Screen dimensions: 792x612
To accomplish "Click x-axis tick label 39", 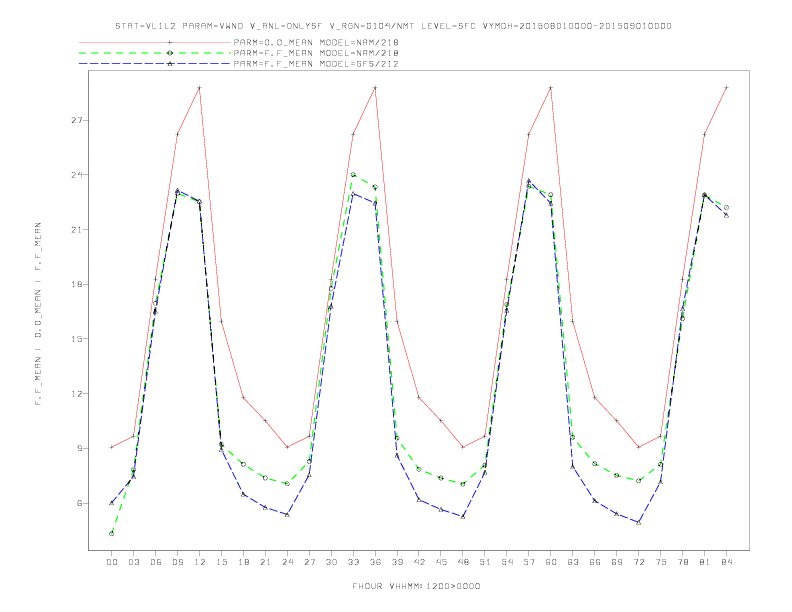I will pos(397,562).
